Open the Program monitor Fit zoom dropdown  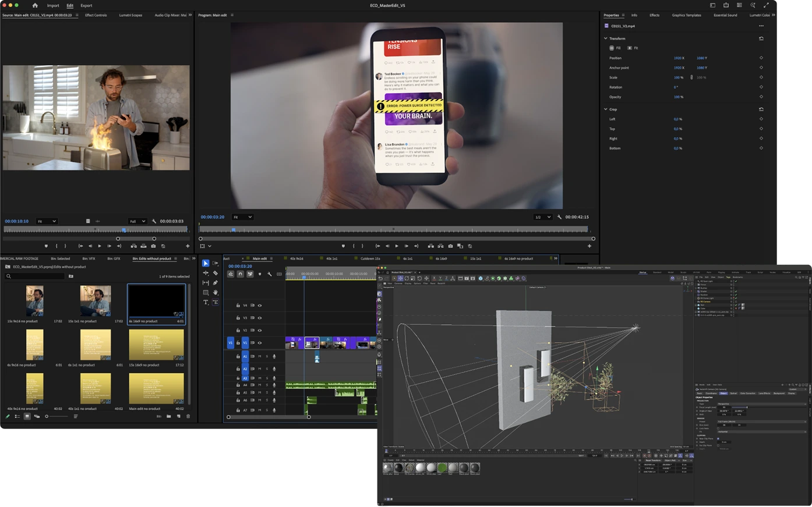(x=242, y=217)
